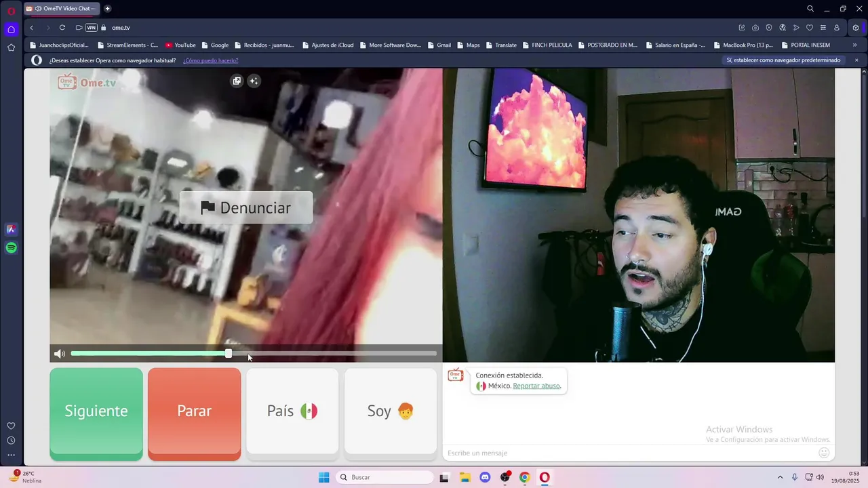This screenshot has width=868, height=488.
Task: Open Google Chrome from taskbar
Action: [x=525, y=477]
